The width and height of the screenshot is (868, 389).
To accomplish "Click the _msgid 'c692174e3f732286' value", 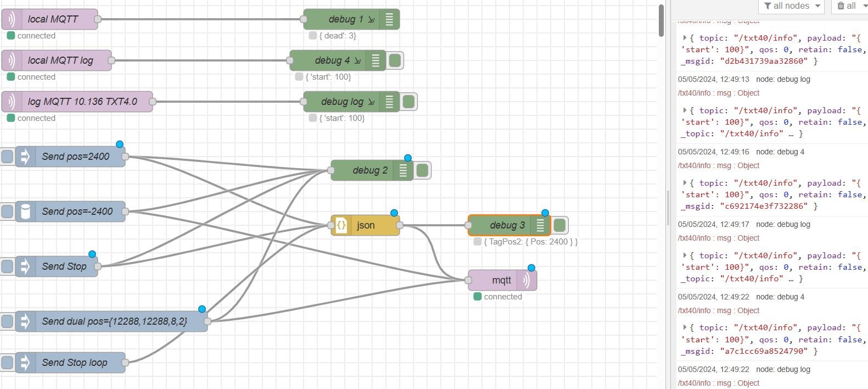I will tap(764, 206).
